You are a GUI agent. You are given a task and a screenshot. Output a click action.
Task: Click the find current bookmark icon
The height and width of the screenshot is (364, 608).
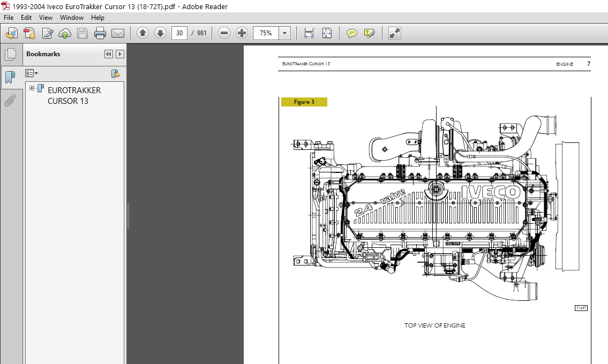point(115,74)
